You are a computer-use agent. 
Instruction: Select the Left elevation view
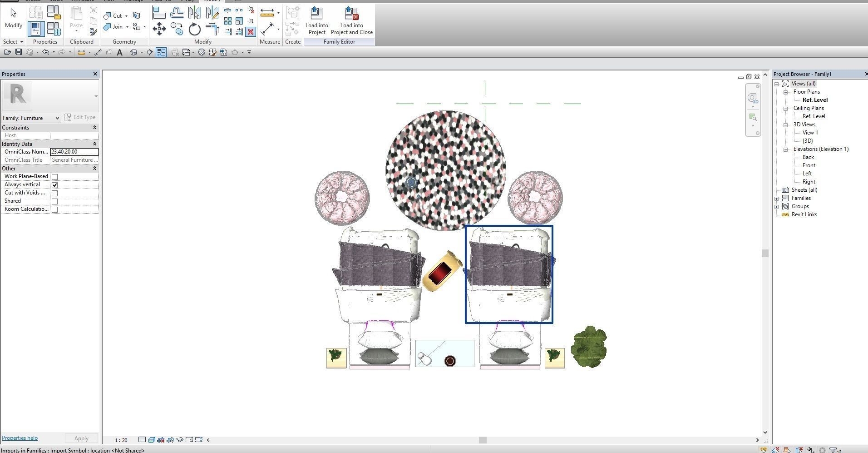[x=807, y=174]
